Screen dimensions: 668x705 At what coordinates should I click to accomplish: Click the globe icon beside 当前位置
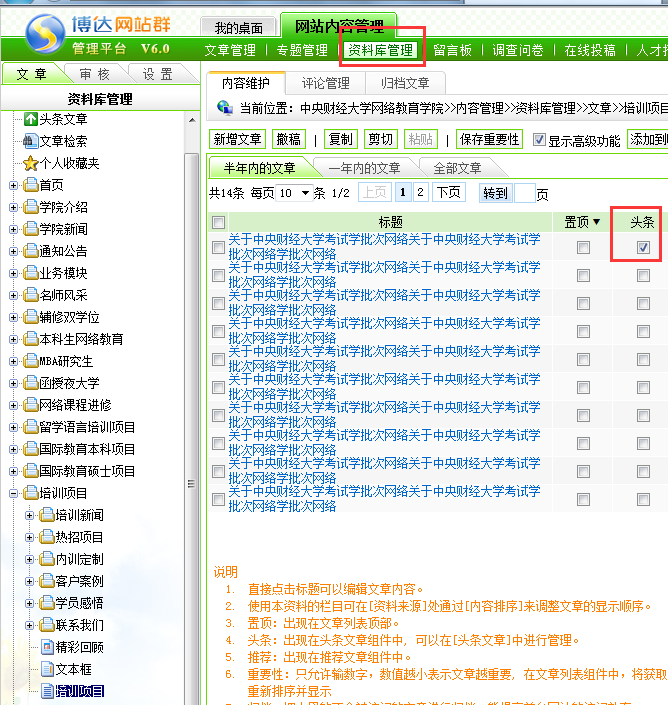225,108
